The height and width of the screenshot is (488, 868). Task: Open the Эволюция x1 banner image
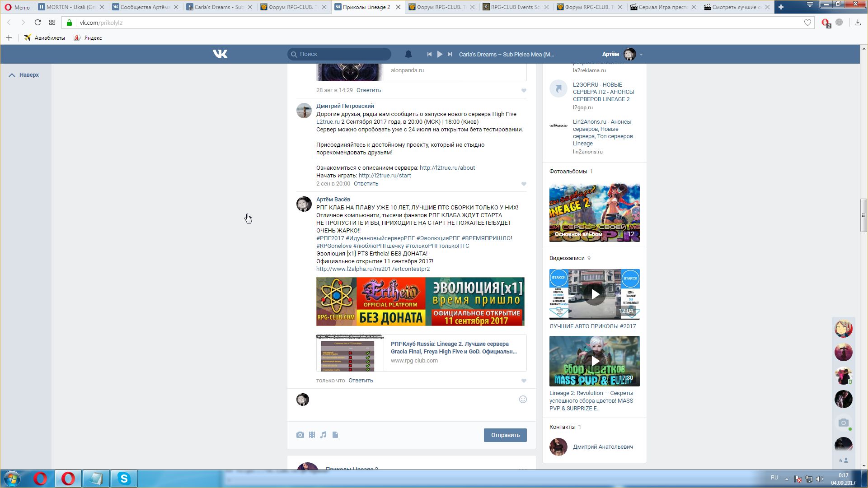(420, 302)
